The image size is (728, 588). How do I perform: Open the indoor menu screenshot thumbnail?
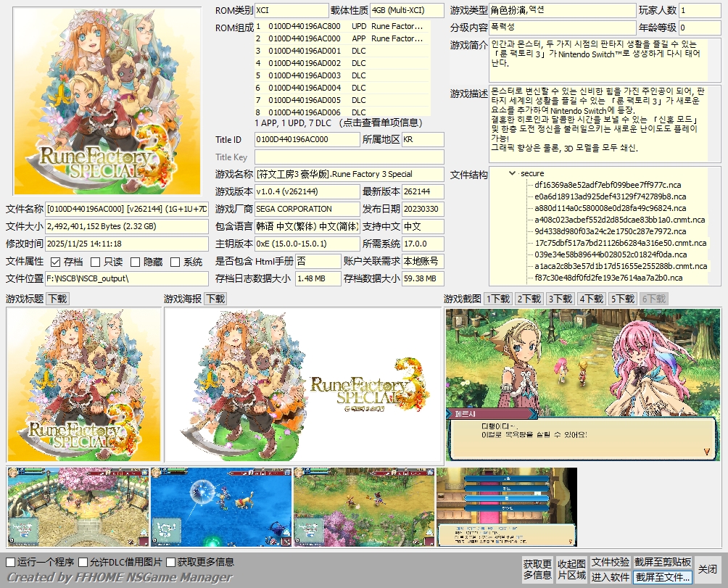click(507, 507)
